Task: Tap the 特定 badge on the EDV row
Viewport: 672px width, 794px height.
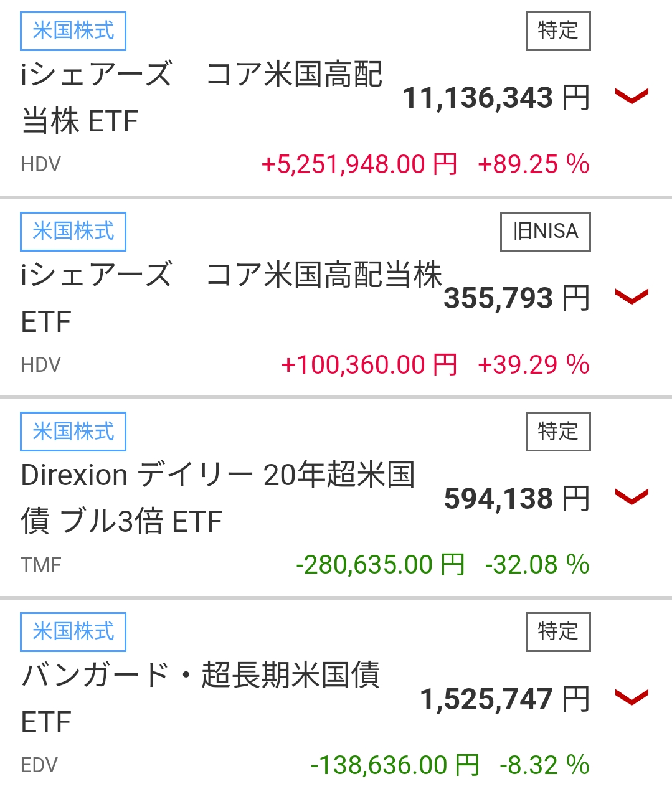Action: 558,632
